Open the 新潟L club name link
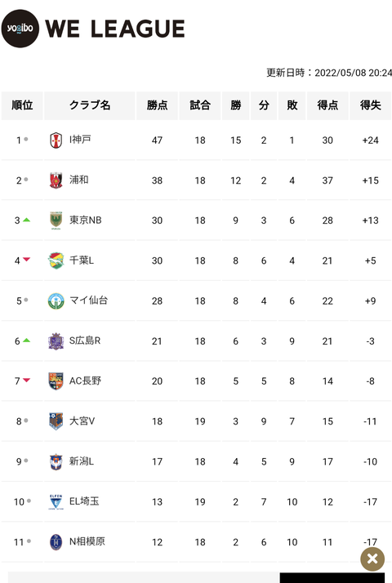The width and height of the screenshot is (392, 583). pos(82,461)
